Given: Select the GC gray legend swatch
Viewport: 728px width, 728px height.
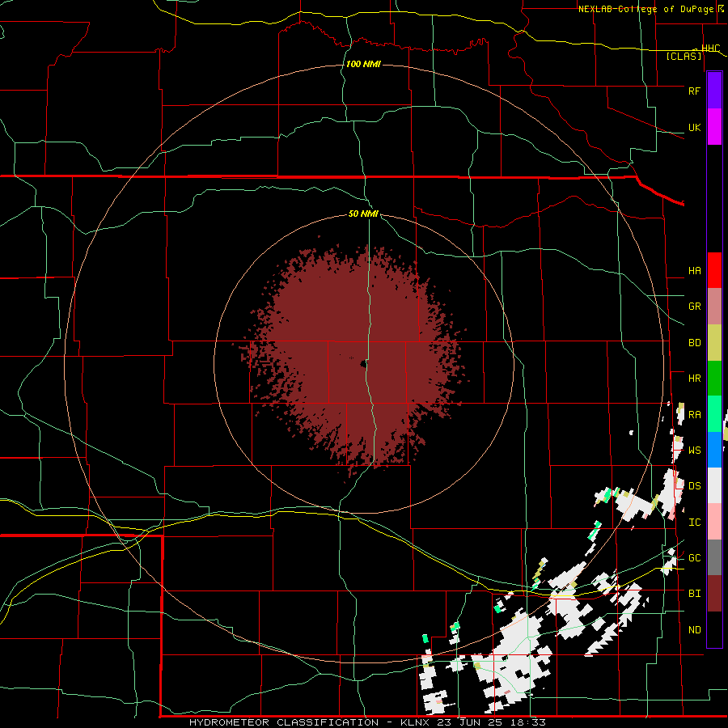Looking at the screenshot, I should 714,557.
